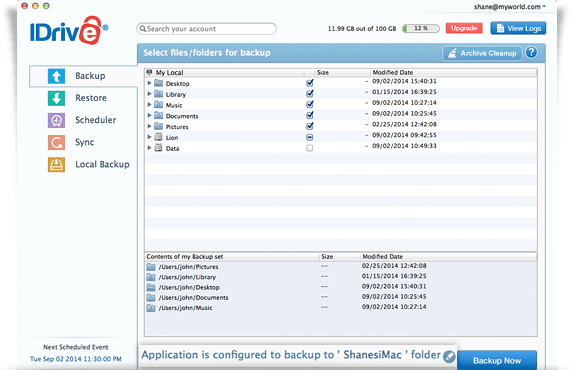Click the Pictures folder icon in My Local
This screenshot has width=574, height=370.
tap(159, 126)
